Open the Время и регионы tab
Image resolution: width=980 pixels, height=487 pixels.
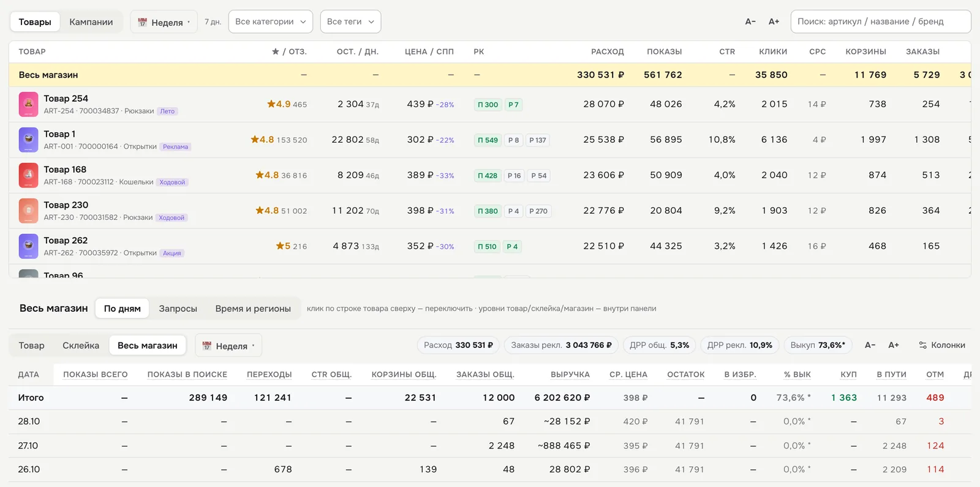tap(253, 309)
